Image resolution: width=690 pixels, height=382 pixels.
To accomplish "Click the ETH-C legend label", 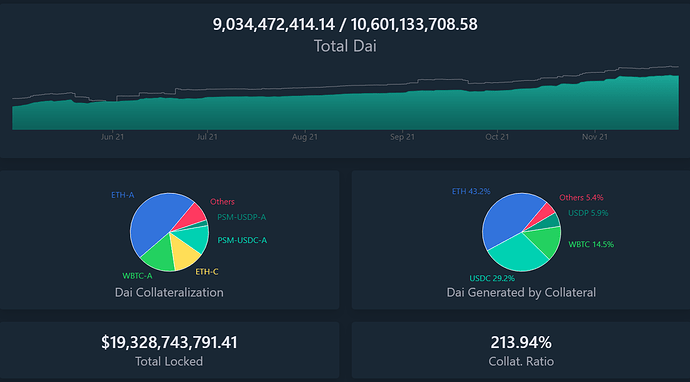I will [x=207, y=272].
